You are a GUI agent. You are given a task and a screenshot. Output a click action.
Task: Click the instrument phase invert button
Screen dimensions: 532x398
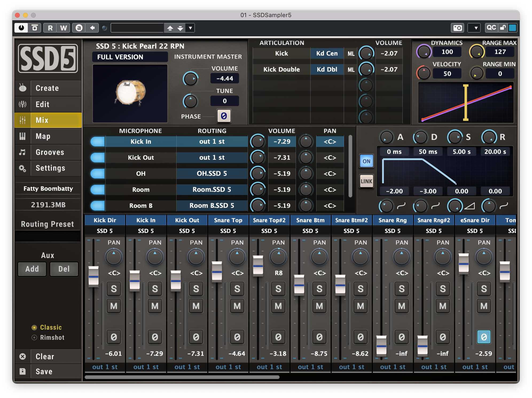tap(224, 116)
